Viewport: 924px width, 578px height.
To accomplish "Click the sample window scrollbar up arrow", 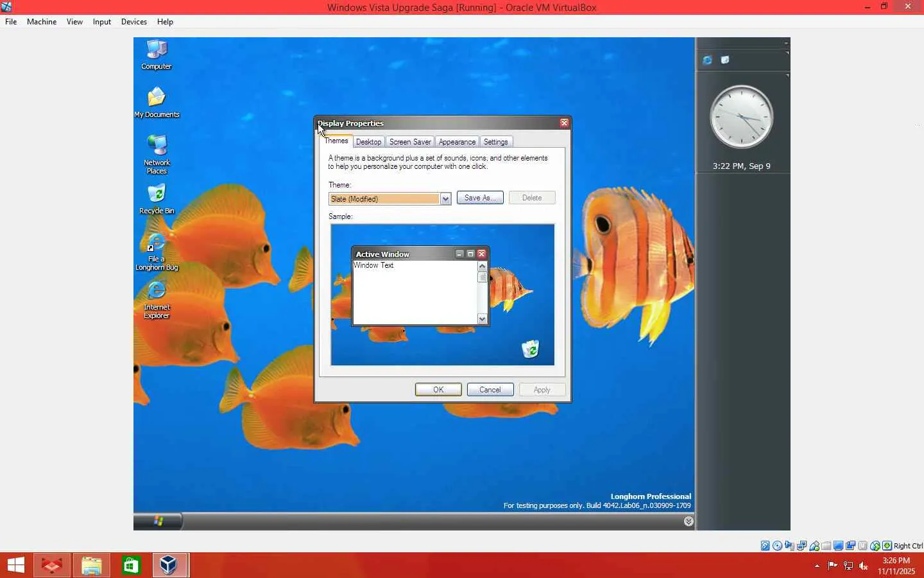I will (x=483, y=266).
